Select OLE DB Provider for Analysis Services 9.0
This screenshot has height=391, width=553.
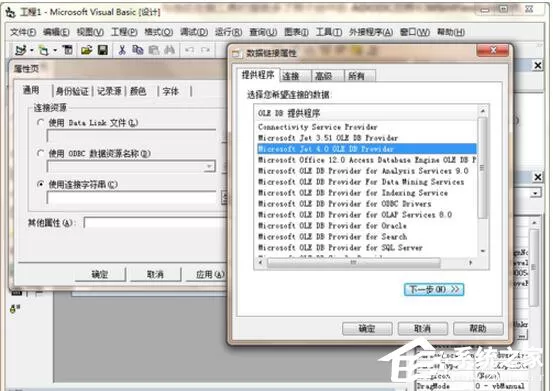click(x=367, y=171)
